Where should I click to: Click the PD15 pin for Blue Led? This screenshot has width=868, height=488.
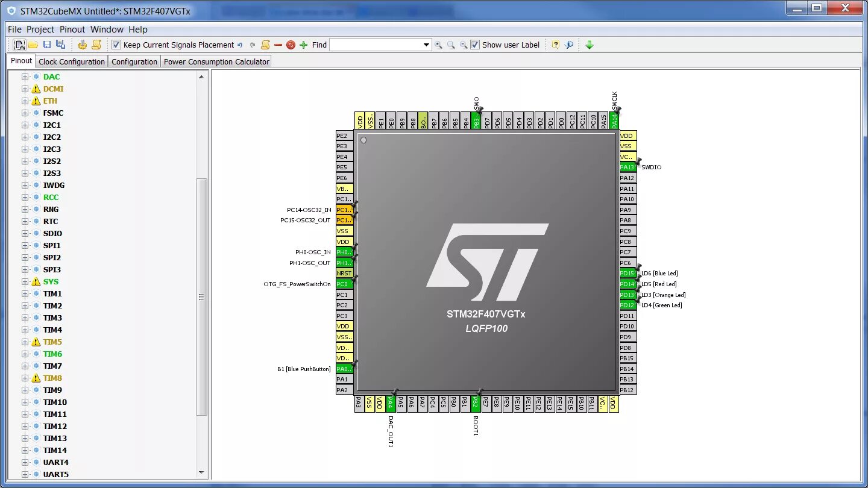point(627,274)
